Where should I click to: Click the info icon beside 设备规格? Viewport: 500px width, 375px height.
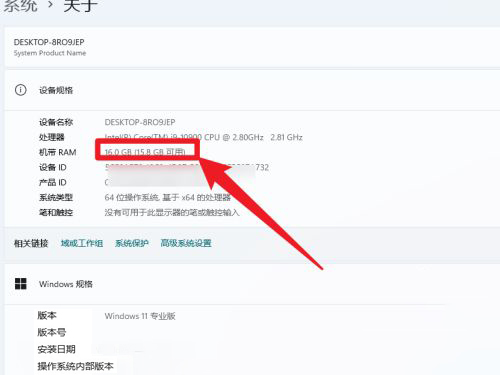click(x=21, y=90)
